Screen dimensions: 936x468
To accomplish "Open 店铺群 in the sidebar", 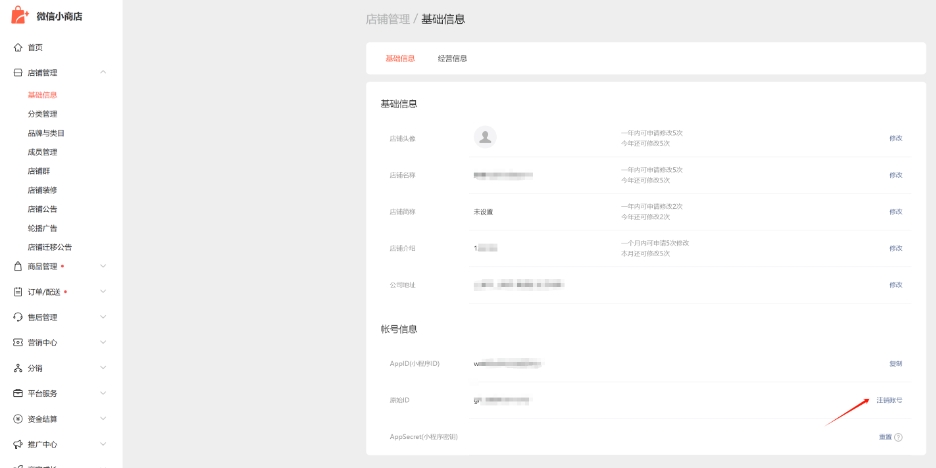I will click(39, 171).
